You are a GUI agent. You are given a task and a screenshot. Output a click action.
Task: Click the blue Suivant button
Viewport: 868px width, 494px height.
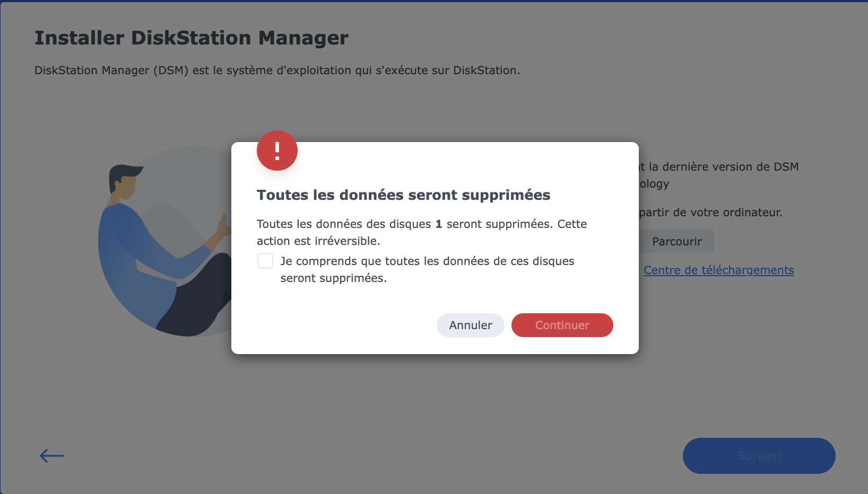click(x=759, y=456)
